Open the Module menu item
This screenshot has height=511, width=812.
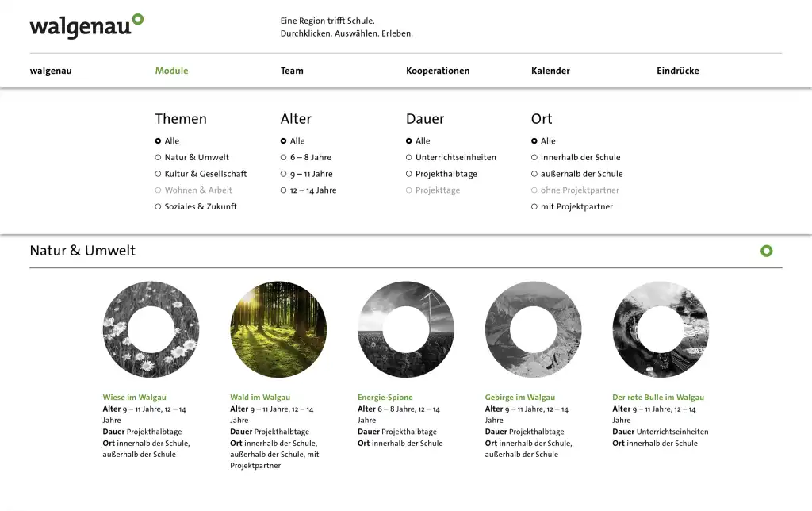coord(171,71)
